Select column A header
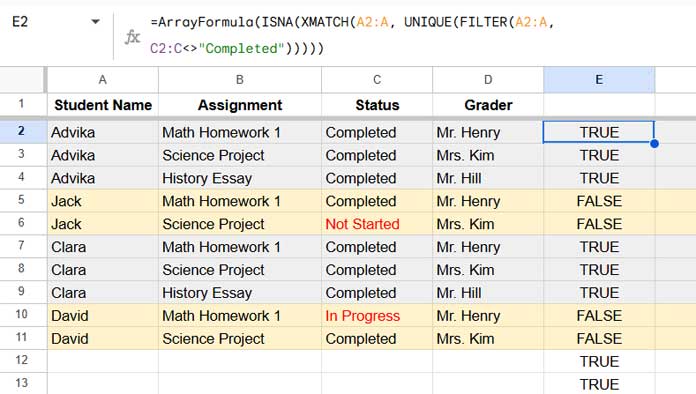Image resolution: width=696 pixels, height=394 pixels. pos(103,80)
